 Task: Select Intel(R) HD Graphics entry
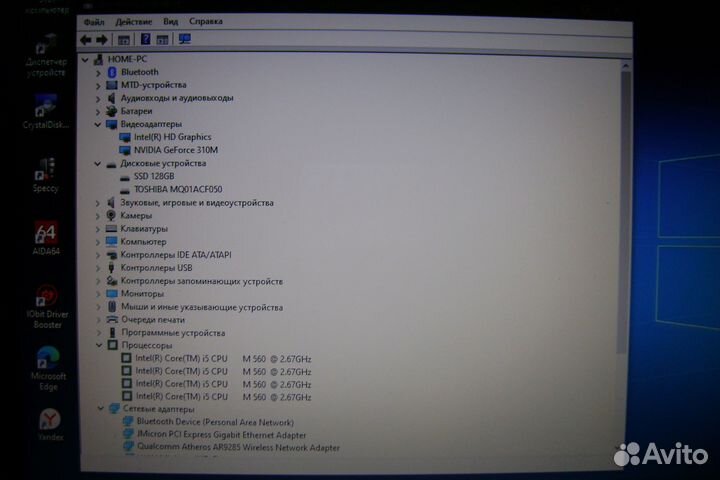tap(173, 137)
